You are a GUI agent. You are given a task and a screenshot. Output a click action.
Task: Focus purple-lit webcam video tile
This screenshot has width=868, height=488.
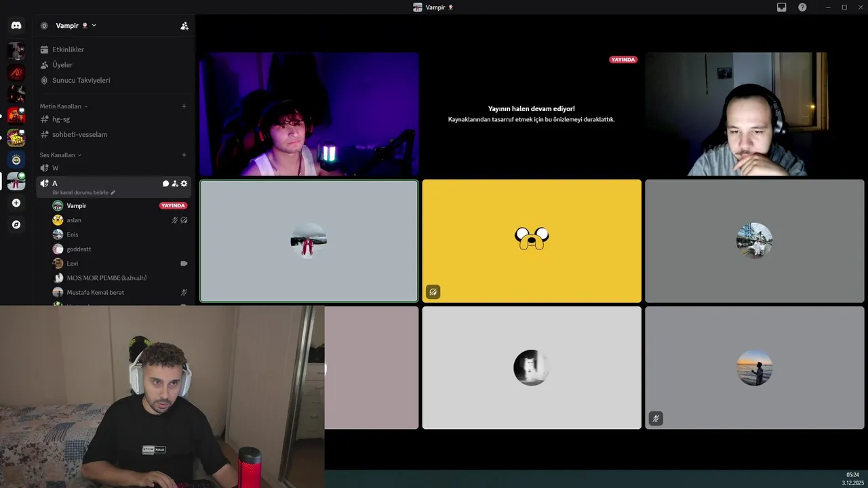309,114
